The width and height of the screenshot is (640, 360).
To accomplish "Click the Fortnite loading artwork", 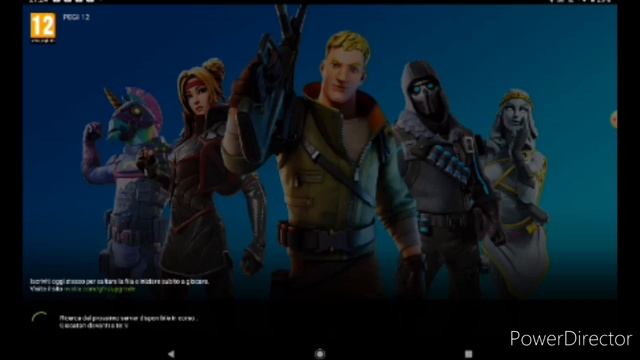I will click(320, 152).
